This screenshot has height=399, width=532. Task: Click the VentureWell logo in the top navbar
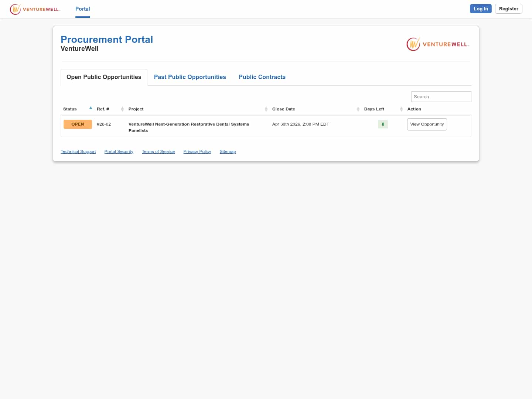pos(35,9)
